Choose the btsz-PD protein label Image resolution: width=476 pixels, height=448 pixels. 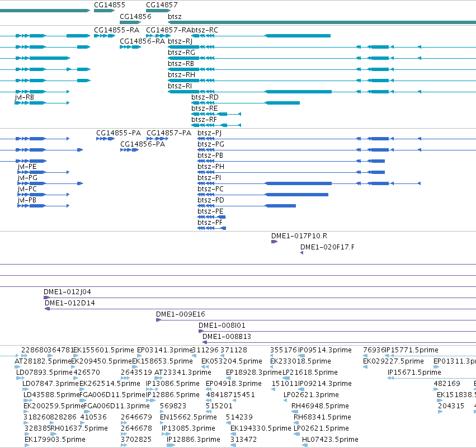click(x=211, y=201)
